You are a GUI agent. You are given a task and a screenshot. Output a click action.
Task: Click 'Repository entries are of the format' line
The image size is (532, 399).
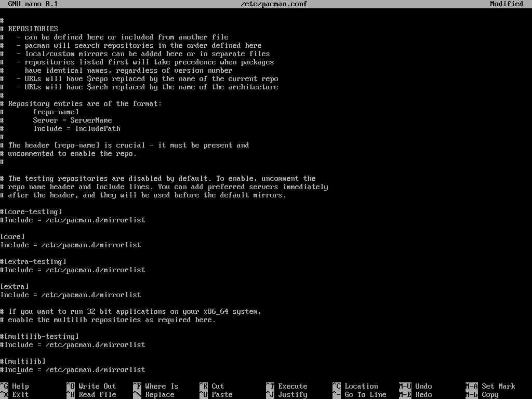tap(81, 104)
